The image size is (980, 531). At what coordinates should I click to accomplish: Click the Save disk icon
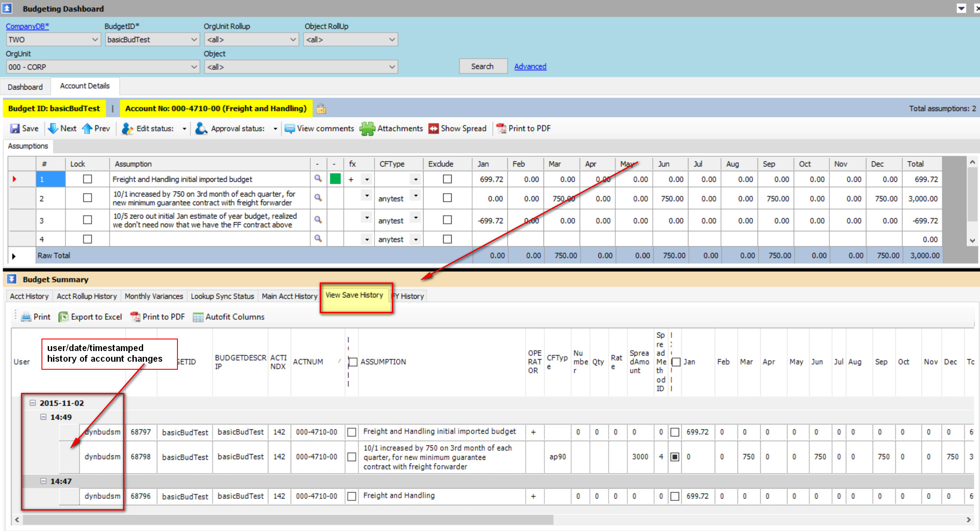coord(15,129)
